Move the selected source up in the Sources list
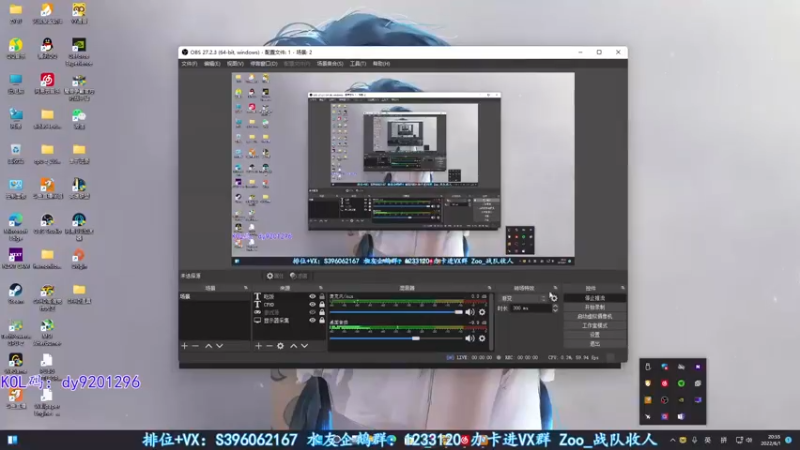 point(294,346)
